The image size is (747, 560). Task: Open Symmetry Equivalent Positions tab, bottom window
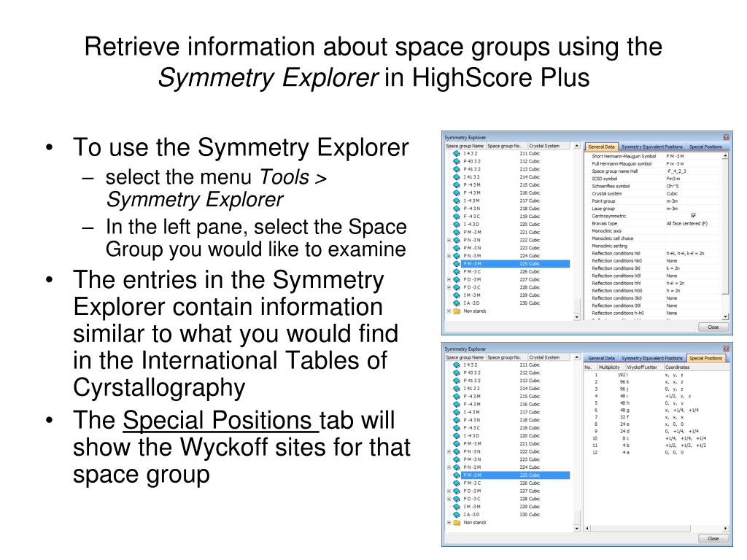tap(651, 358)
